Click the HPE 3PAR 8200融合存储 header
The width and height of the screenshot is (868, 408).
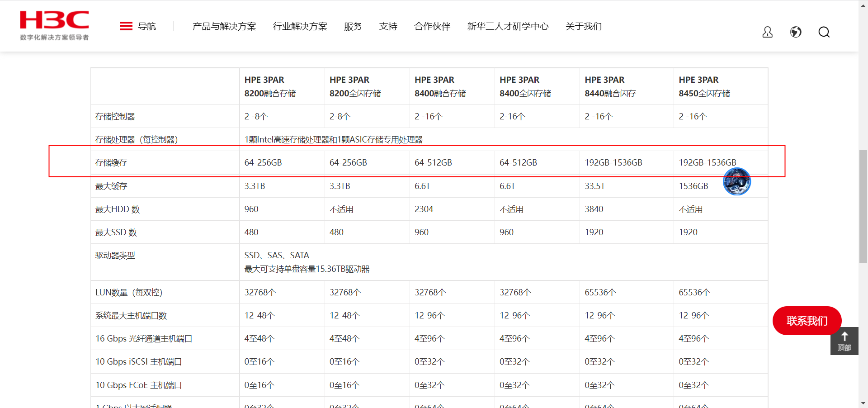pyautogui.click(x=270, y=86)
